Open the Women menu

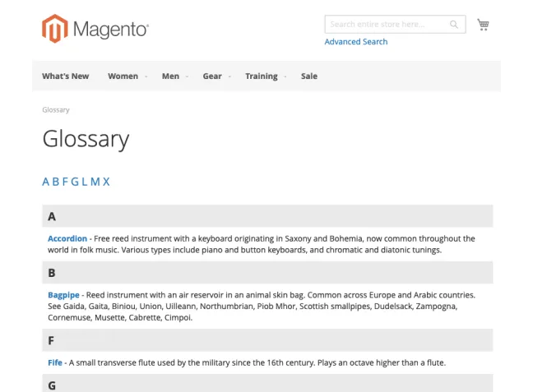coord(123,76)
